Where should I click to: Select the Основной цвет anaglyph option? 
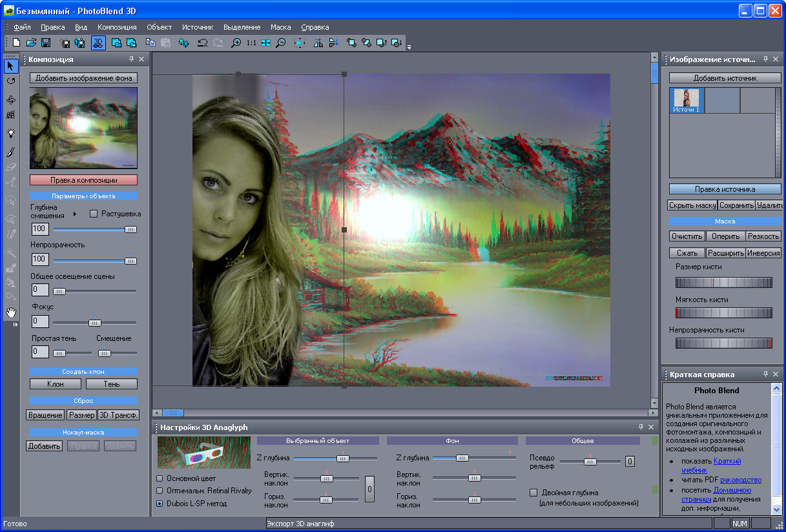point(160,478)
